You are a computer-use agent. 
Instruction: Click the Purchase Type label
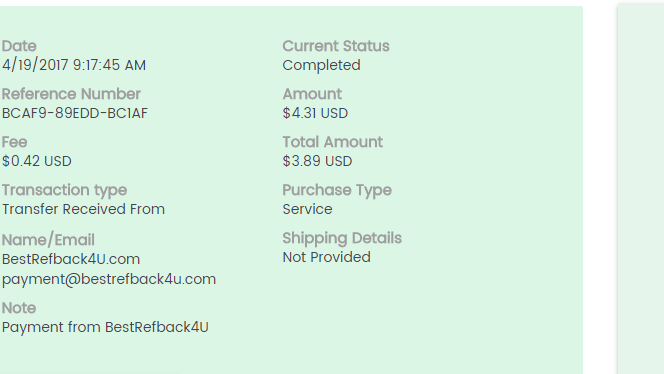(x=337, y=190)
